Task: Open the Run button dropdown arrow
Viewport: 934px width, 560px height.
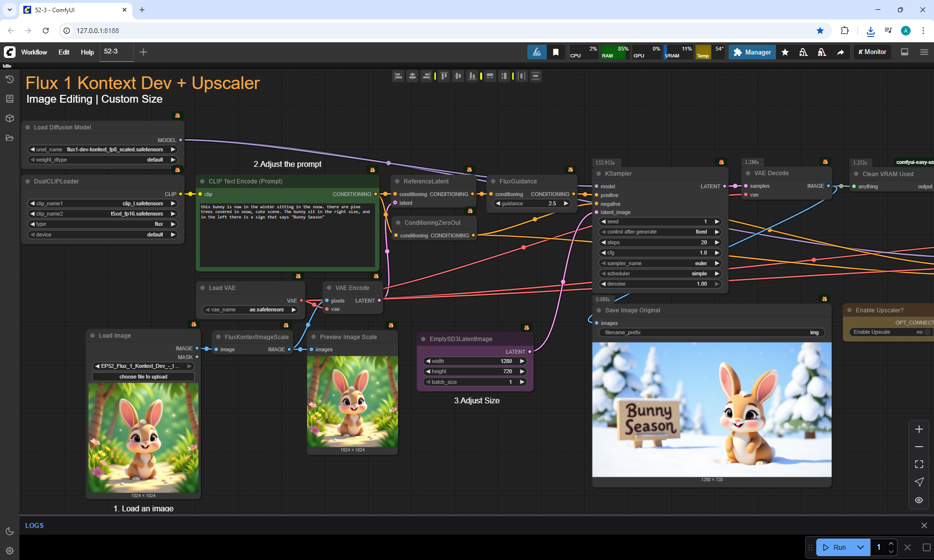Action: 861,547
